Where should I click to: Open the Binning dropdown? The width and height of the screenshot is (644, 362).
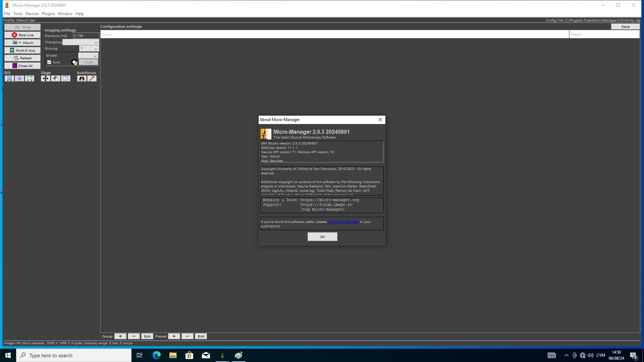pos(89,49)
